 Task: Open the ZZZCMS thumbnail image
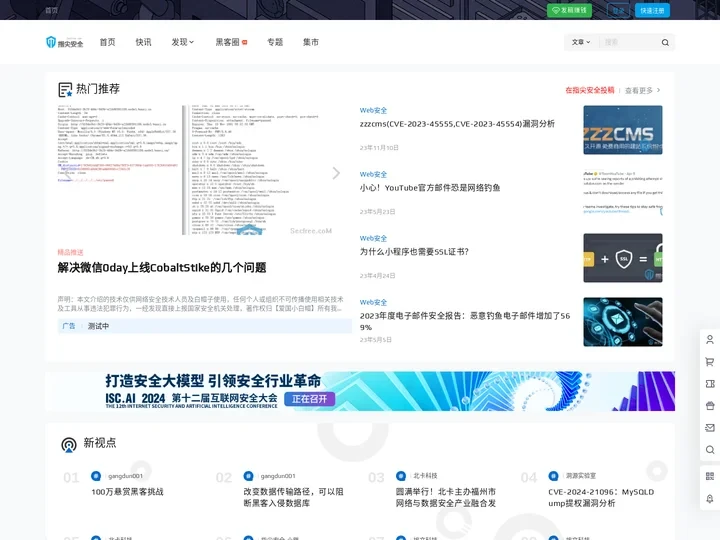(x=623, y=130)
